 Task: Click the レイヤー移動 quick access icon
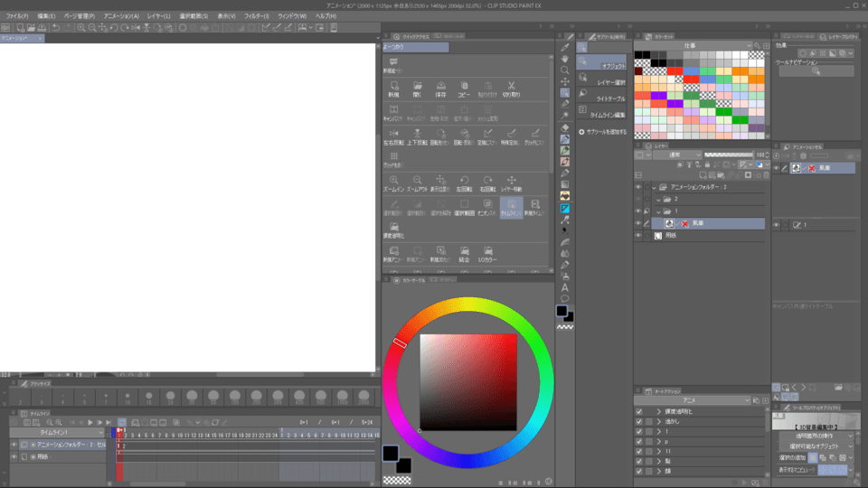pos(511,183)
